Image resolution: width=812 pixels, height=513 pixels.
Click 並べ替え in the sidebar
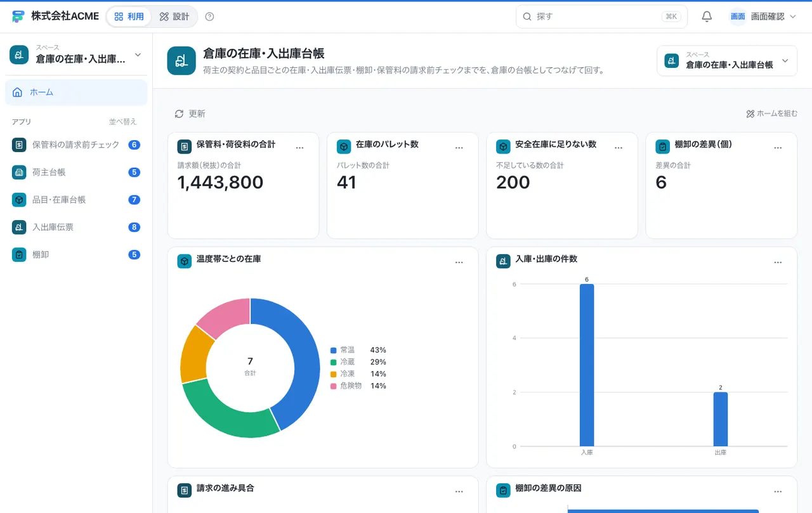[x=122, y=122]
